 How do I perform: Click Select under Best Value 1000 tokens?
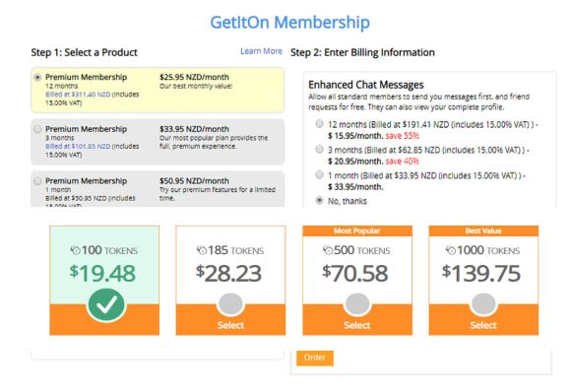[483, 325]
